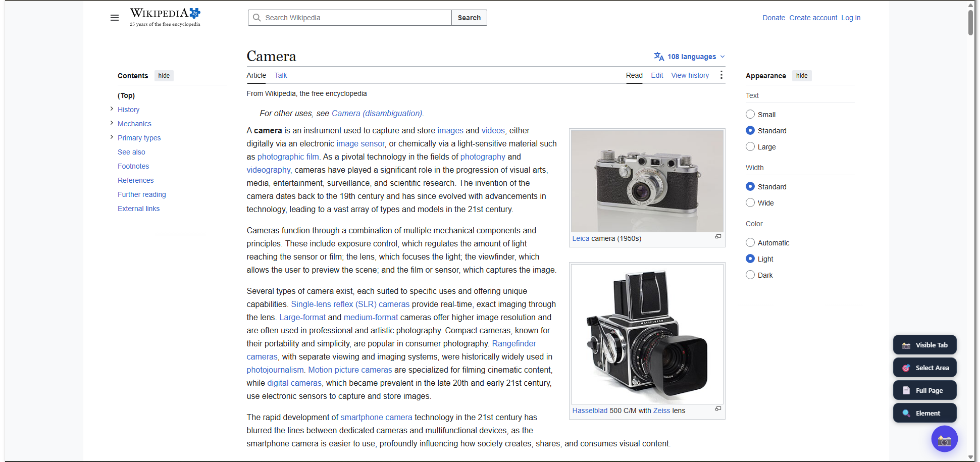Jump to (Top) in contents
980x462 pixels.
tap(126, 95)
